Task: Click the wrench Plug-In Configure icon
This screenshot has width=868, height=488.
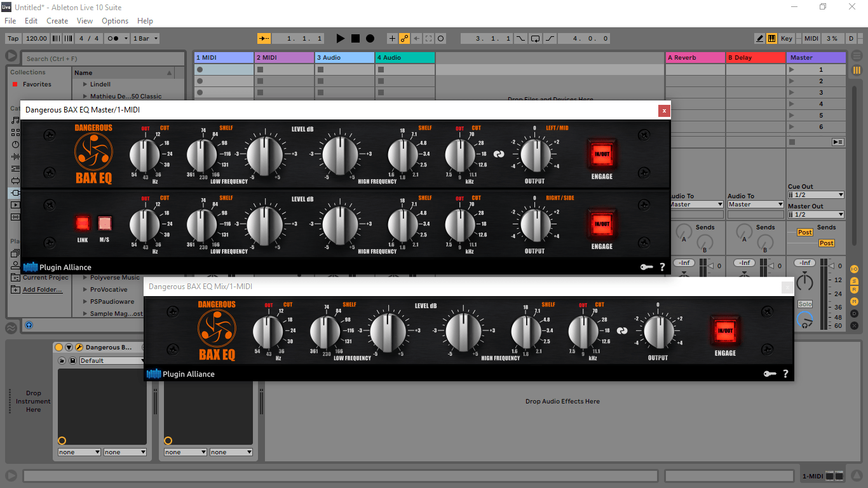Action: [79, 348]
